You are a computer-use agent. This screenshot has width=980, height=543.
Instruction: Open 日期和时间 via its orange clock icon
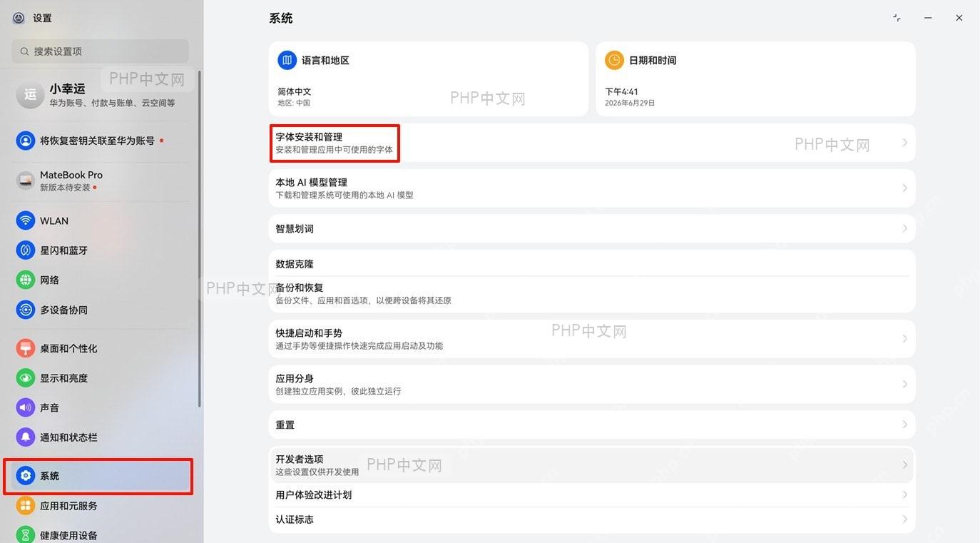[614, 61]
